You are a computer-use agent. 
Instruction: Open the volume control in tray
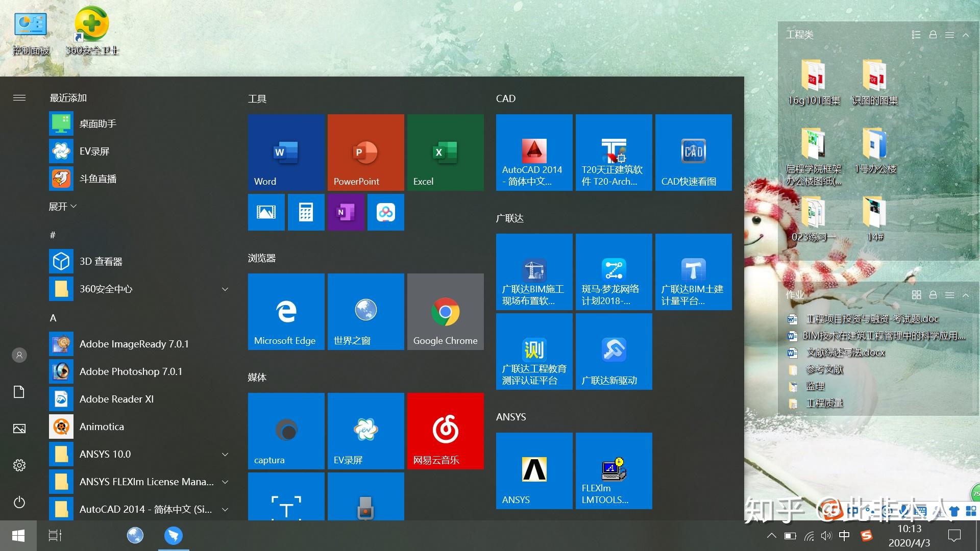[826, 536]
